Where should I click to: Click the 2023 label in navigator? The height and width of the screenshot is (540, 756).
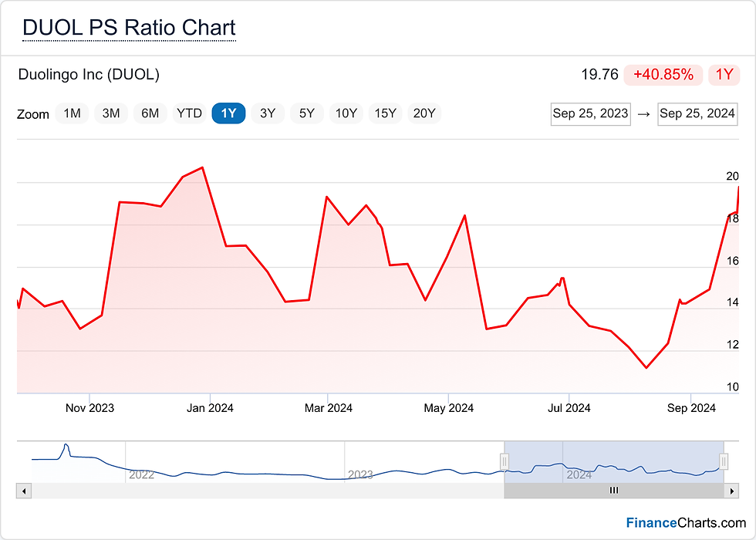coord(361,475)
